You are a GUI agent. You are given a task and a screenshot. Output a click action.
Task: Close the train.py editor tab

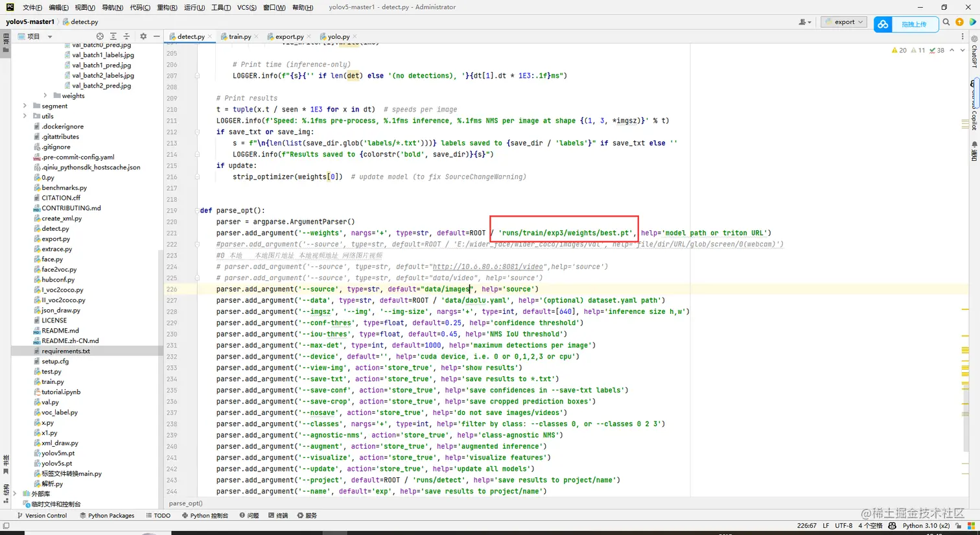click(x=257, y=37)
